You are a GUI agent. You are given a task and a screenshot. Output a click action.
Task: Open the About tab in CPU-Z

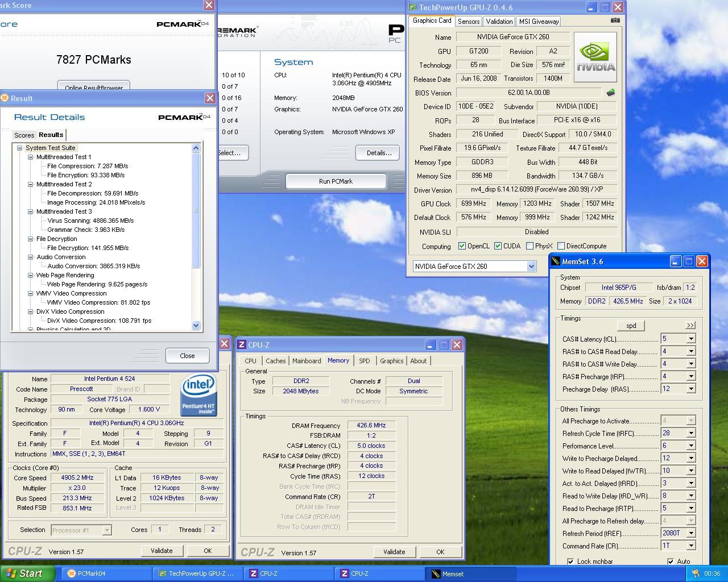pos(419,361)
